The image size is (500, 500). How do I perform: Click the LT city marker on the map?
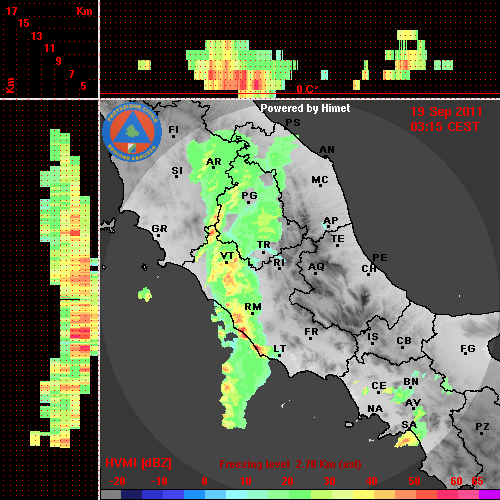(279, 355)
